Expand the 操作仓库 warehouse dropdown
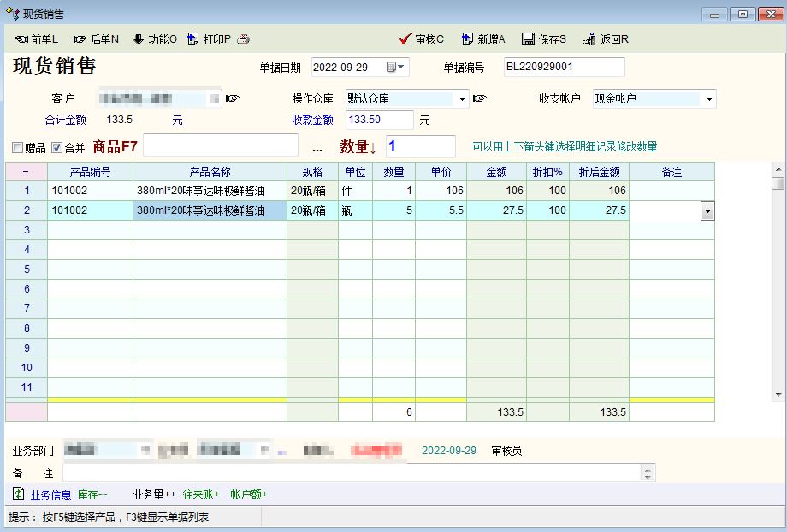This screenshot has width=787, height=532. (x=462, y=98)
